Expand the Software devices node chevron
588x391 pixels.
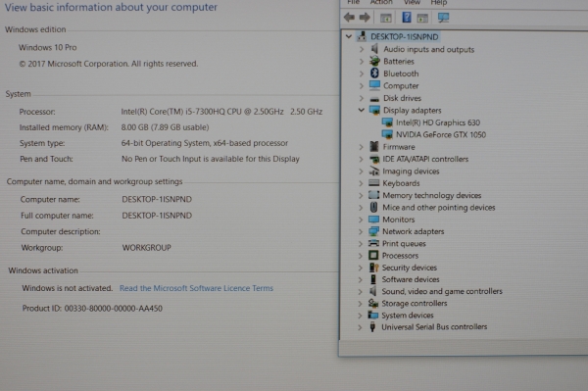click(x=360, y=279)
